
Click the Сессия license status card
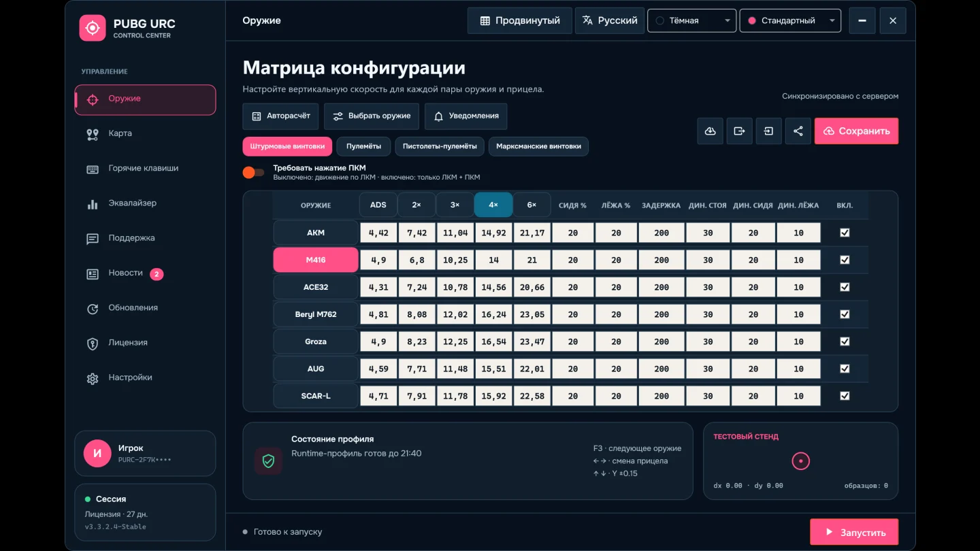point(145,514)
